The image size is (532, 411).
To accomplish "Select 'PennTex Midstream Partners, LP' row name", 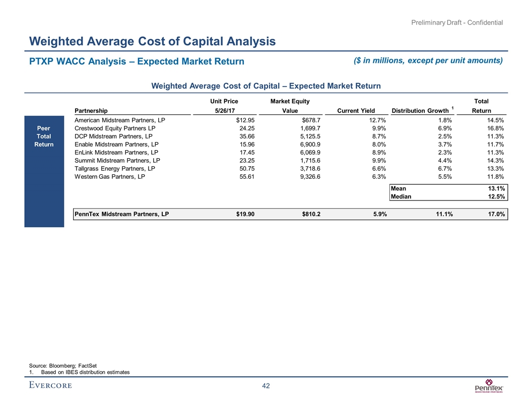I will tap(122, 214).
